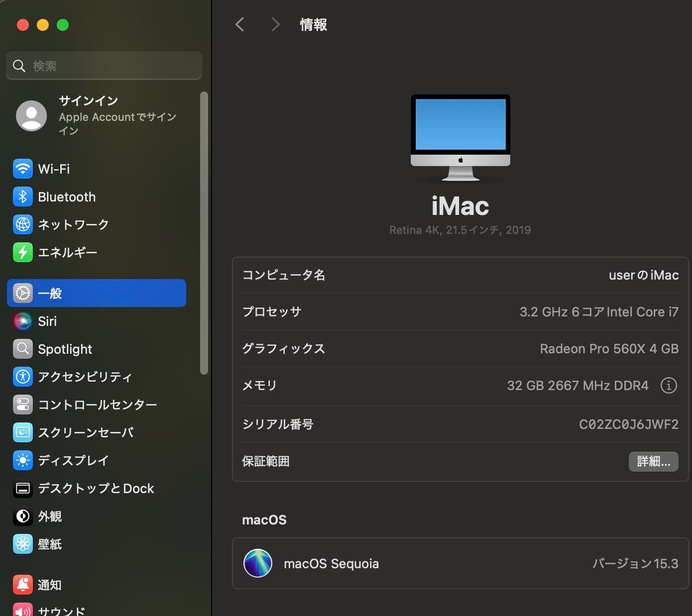Screen dimensions: 692x616
Task: Select 一般 sidebar item label
Action: [x=50, y=294]
